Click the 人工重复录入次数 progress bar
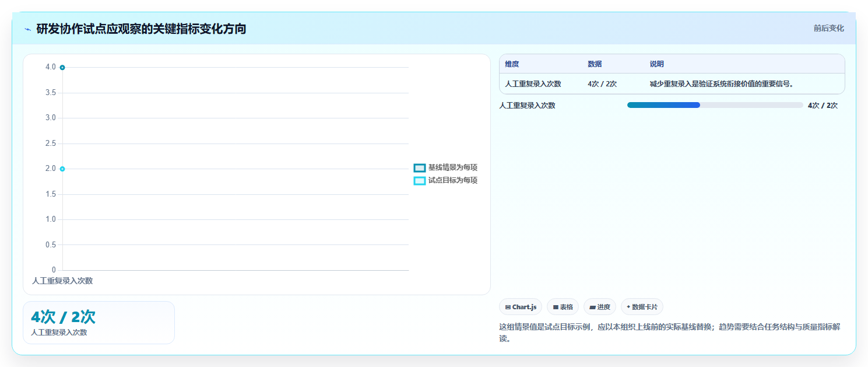The image size is (868, 367). click(715, 105)
